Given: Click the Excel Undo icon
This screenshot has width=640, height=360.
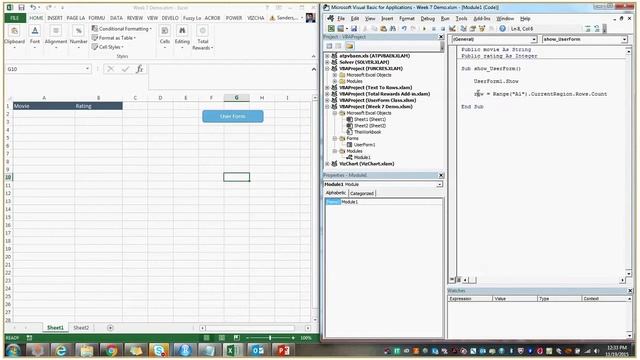Looking at the screenshot, I should 33,7.
